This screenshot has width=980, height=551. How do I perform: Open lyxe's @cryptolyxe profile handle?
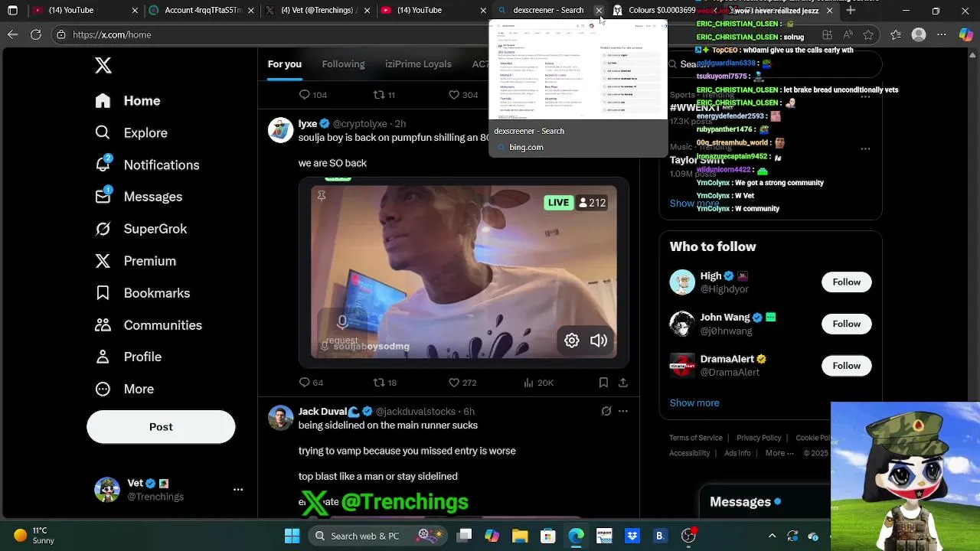point(360,123)
